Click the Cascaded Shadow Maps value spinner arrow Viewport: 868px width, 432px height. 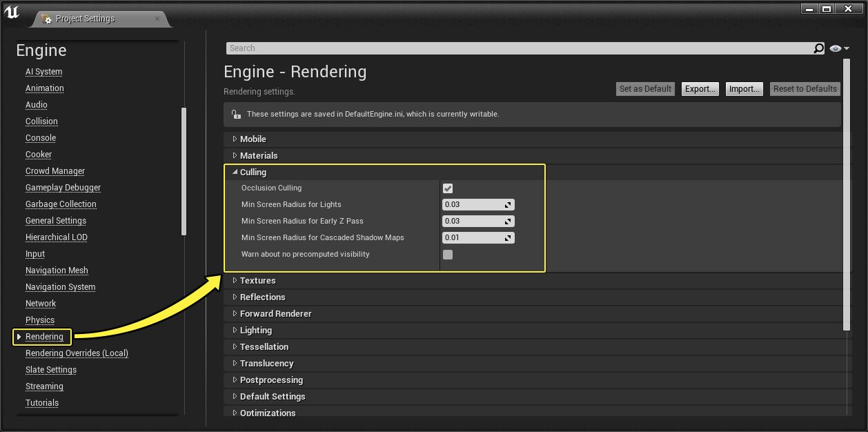tap(508, 238)
